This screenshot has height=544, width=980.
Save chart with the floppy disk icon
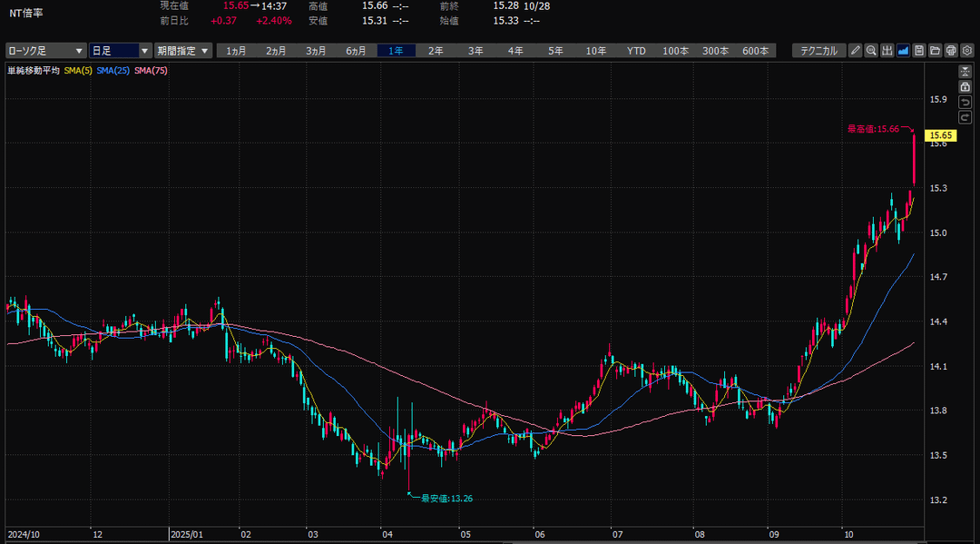click(x=919, y=51)
